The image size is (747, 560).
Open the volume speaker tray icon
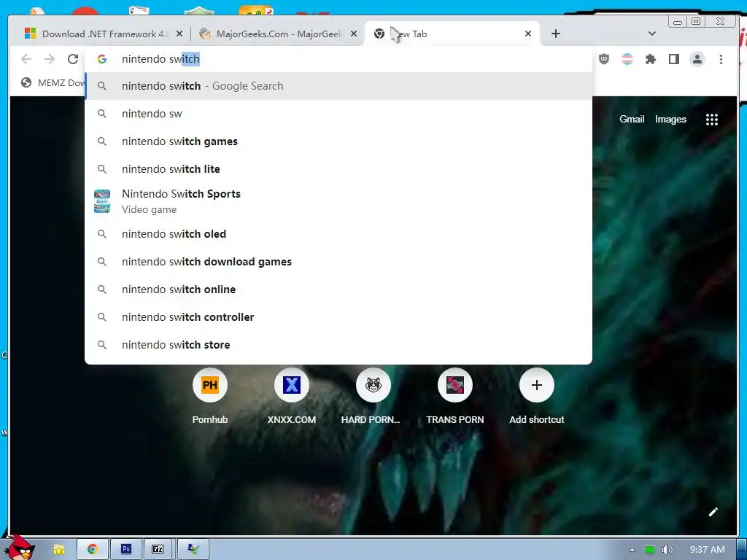[x=667, y=550]
